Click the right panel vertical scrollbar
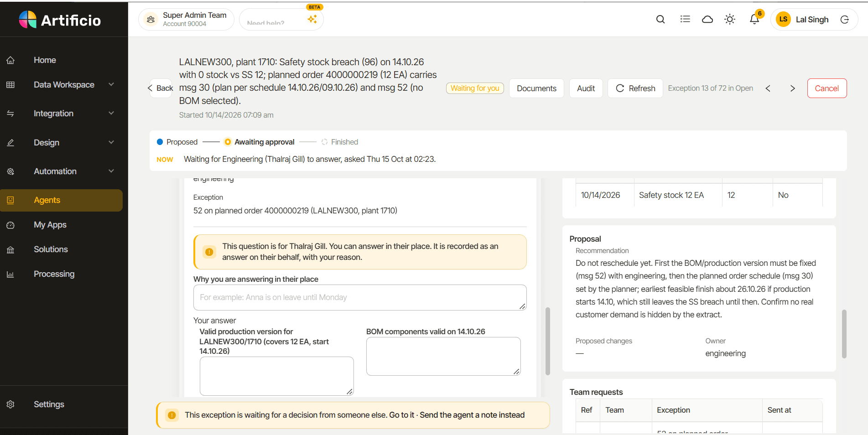 844,334
